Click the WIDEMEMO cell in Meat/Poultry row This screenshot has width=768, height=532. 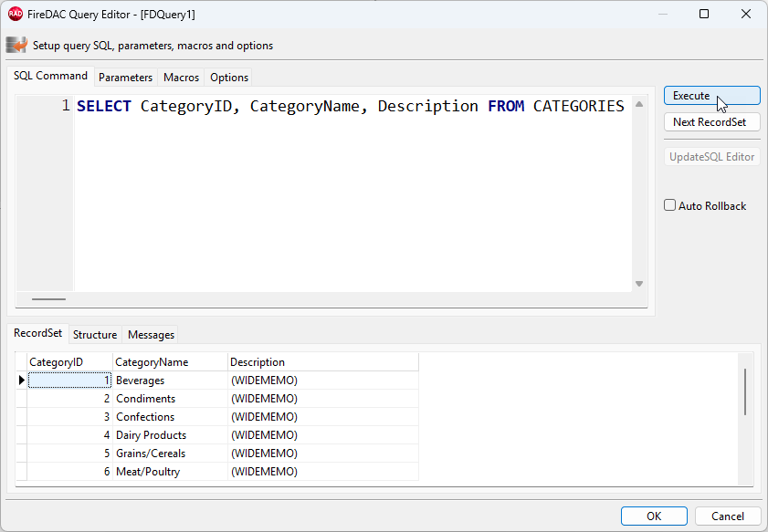(x=323, y=471)
